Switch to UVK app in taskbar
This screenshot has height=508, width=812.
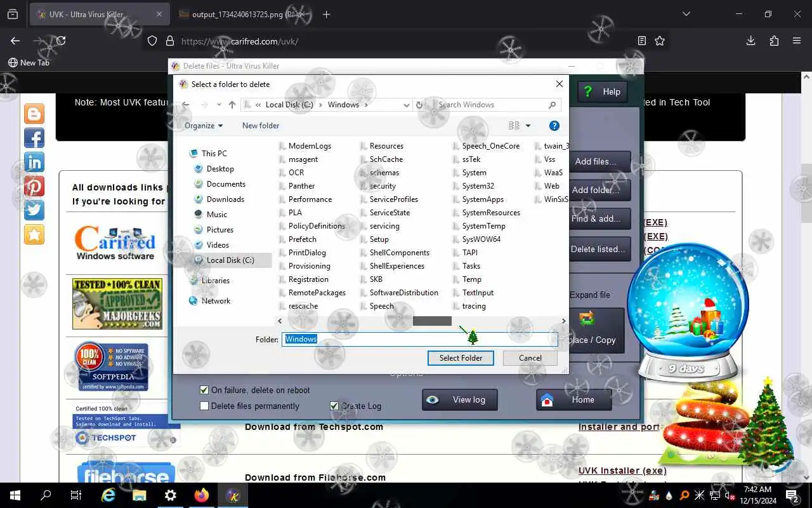(233, 495)
